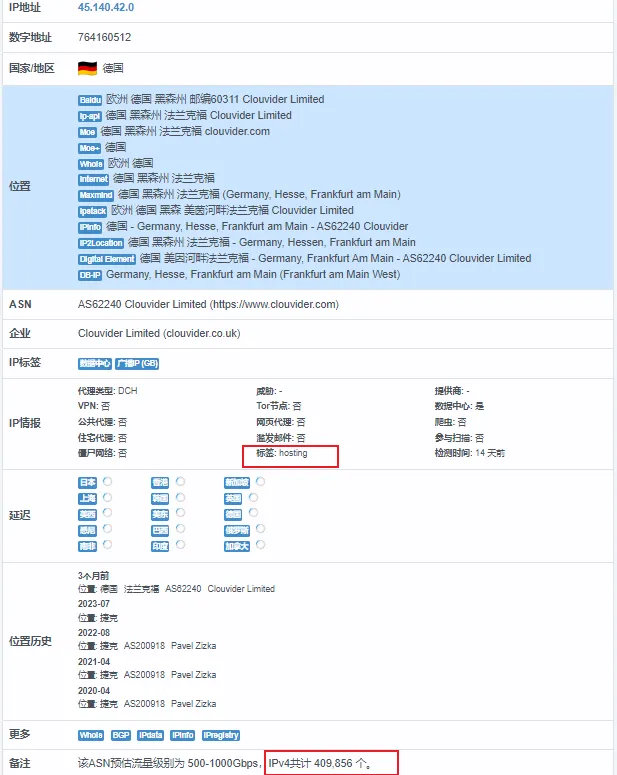
Task: Select the 香港 latency radio button
Action: pos(181,482)
